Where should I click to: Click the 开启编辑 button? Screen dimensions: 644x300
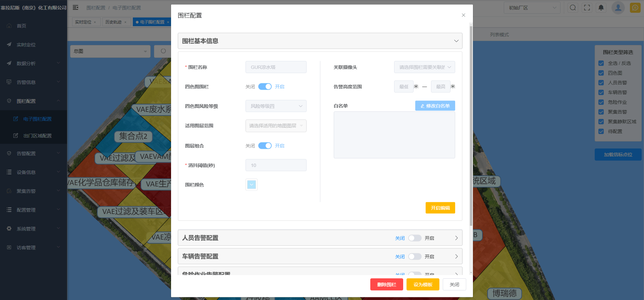[440, 208]
